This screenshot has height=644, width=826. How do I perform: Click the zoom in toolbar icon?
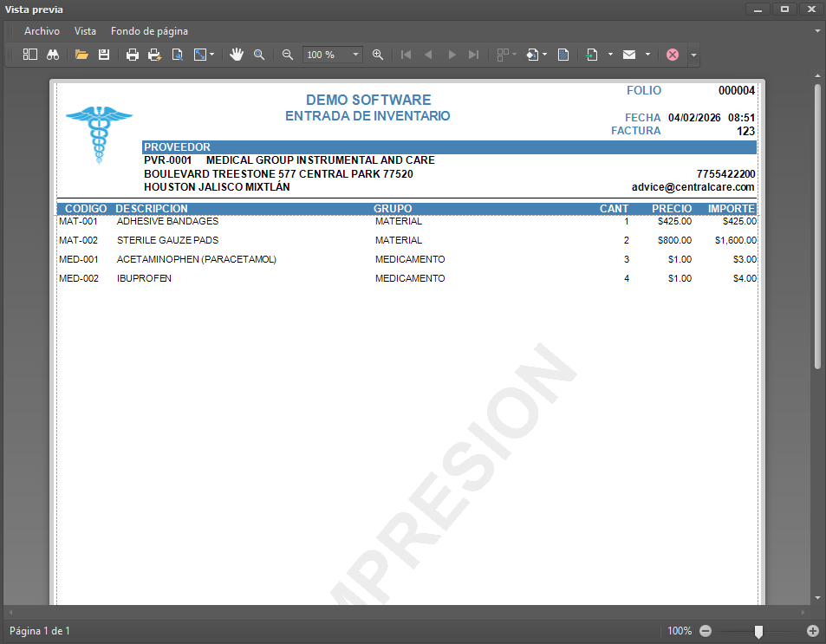click(378, 55)
